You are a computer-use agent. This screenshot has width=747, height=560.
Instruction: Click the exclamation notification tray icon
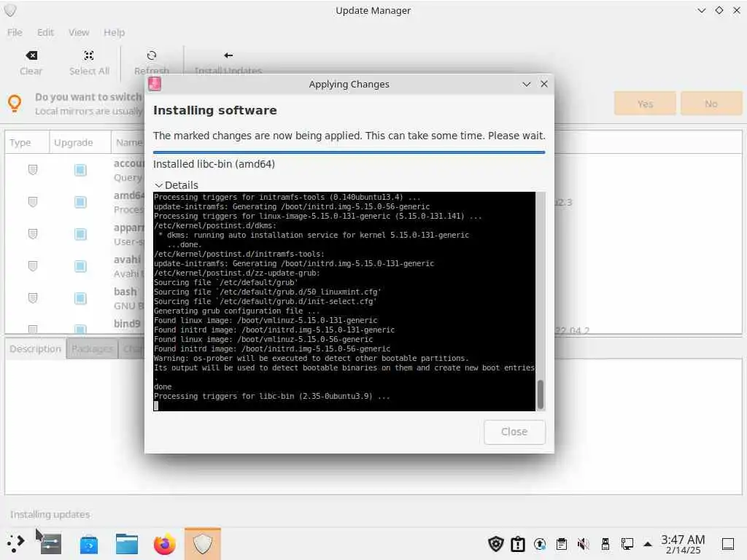coord(518,544)
